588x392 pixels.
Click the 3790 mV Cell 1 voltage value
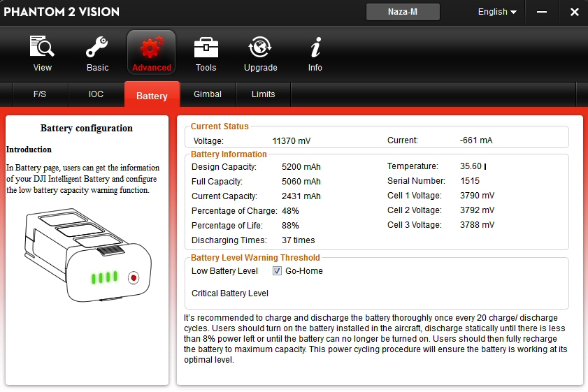(477, 195)
